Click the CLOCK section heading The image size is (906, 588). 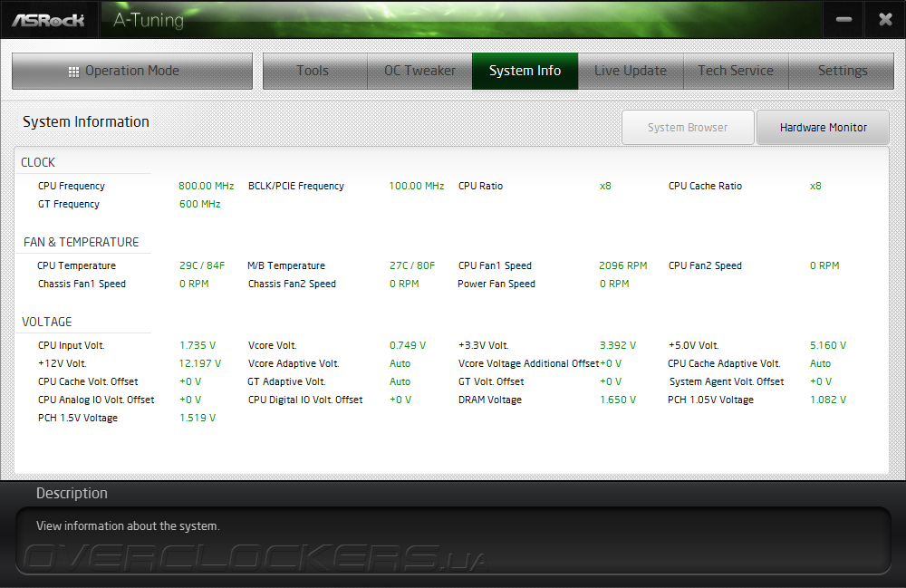pyautogui.click(x=38, y=163)
